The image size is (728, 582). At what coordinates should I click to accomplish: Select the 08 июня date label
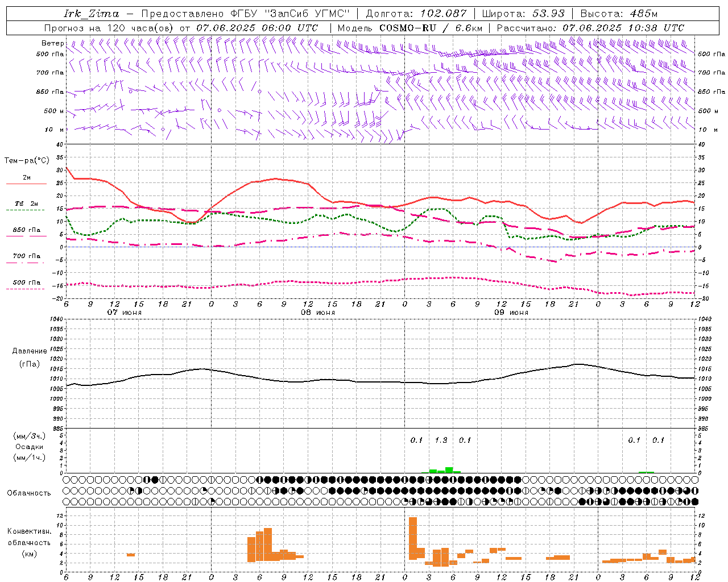(318, 312)
